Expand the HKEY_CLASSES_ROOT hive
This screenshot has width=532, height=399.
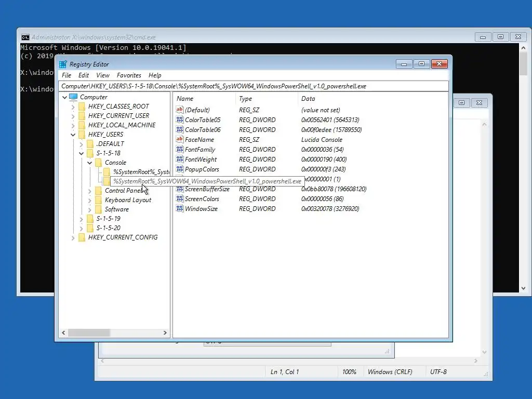(x=73, y=107)
